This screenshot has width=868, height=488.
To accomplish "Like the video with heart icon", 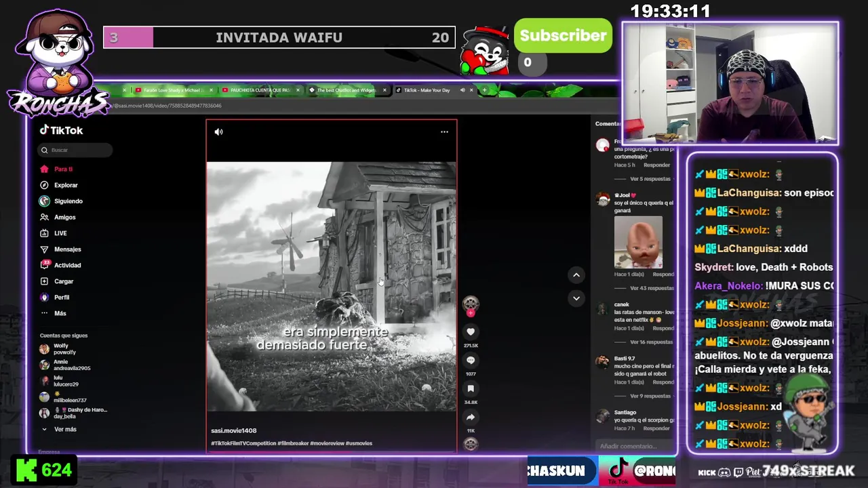I will pyautogui.click(x=471, y=331).
